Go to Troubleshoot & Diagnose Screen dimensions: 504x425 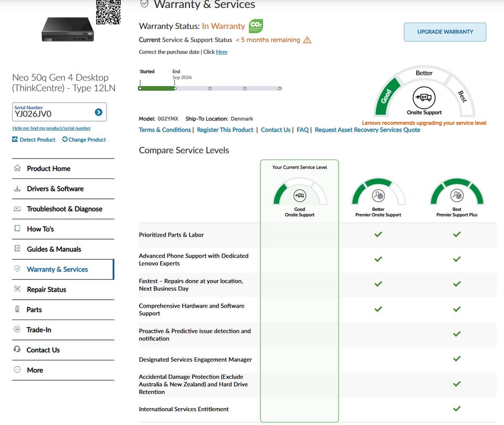tap(63, 209)
